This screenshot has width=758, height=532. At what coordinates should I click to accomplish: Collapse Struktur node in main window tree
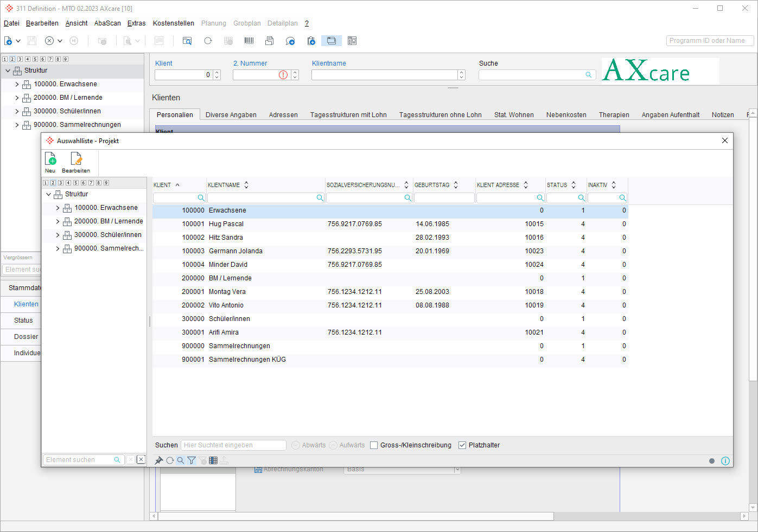tap(8, 70)
